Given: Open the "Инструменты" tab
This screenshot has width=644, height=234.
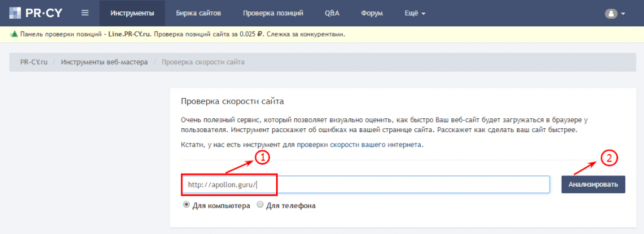Looking at the screenshot, I should (132, 13).
